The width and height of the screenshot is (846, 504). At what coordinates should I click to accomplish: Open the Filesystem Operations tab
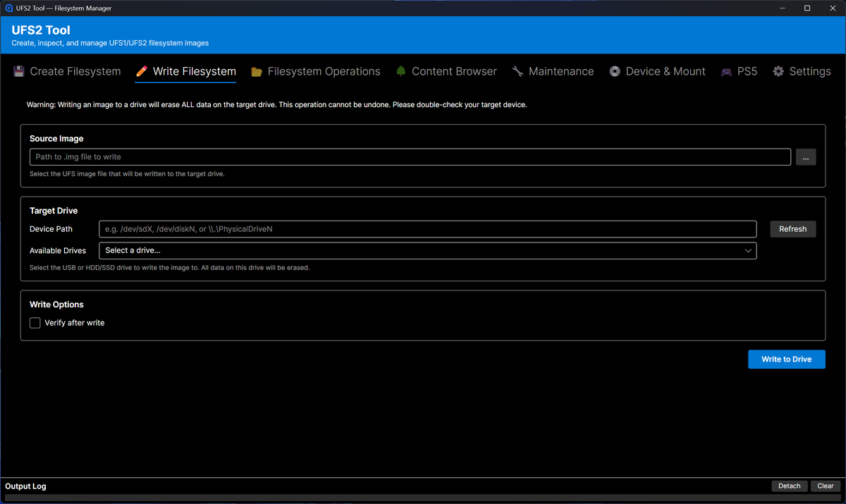tap(316, 71)
